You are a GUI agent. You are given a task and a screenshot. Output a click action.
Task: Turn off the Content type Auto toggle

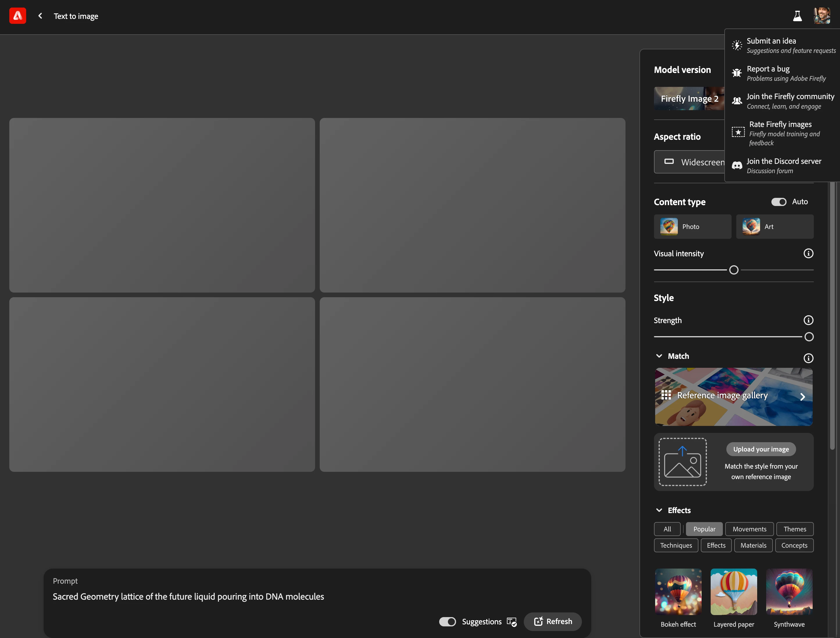(x=778, y=202)
